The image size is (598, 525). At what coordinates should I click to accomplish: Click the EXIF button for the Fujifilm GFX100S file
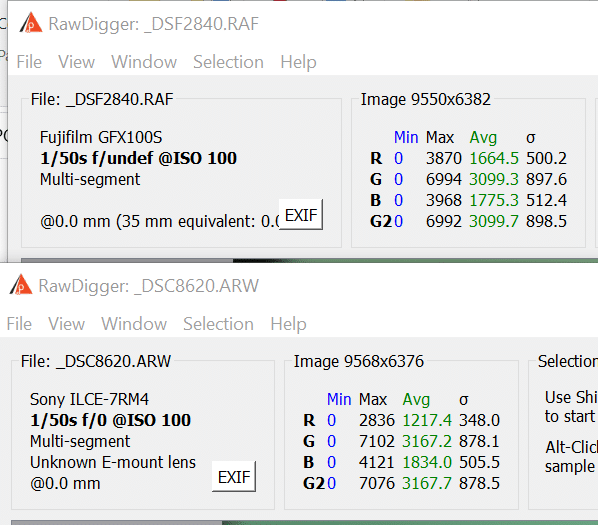coord(301,215)
